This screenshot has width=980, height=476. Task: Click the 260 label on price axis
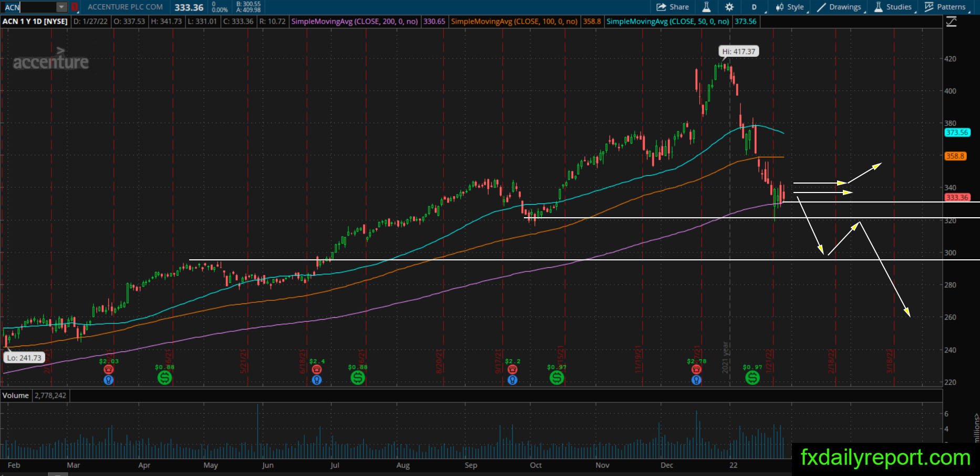(950, 317)
